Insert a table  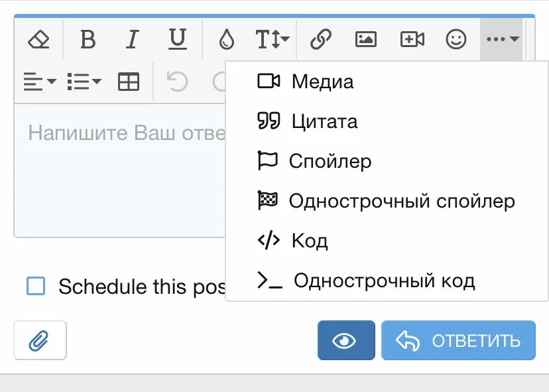(128, 81)
